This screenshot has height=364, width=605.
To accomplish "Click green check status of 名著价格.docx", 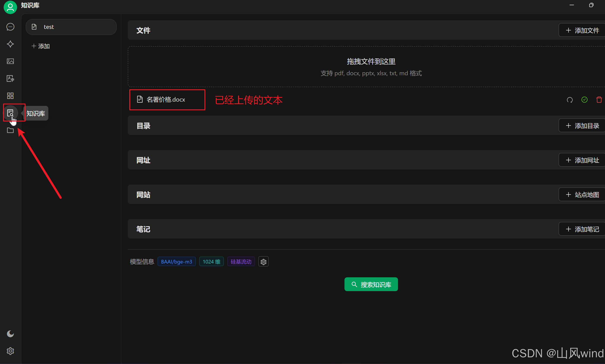I will tap(584, 100).
